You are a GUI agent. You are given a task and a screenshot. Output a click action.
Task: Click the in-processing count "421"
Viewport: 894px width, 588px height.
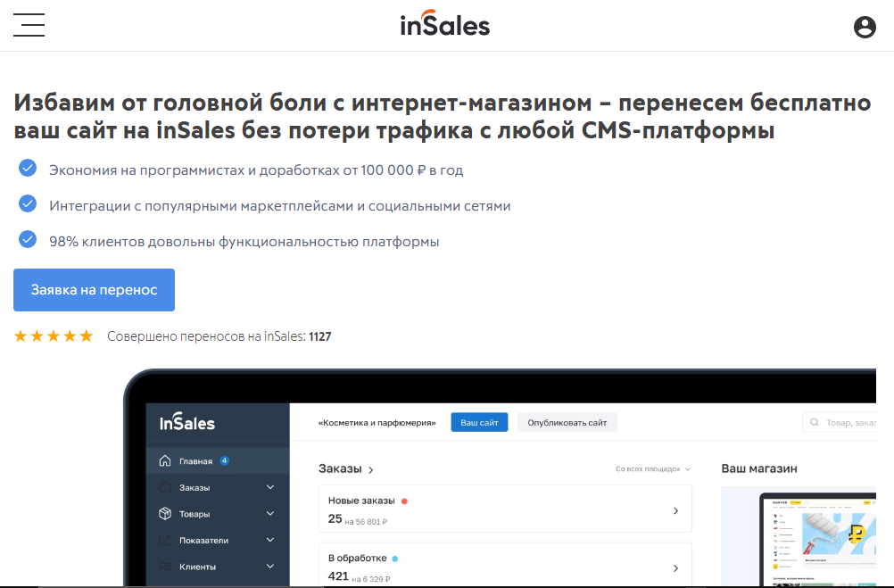pos(338,576)
